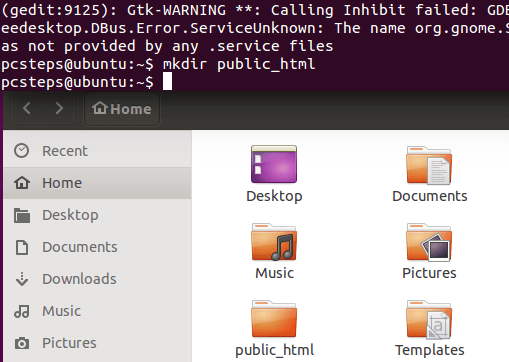509x362 pixels.
Task: Click the terminal line "mkdir public_html"
Action: click(x=239, y=64)
